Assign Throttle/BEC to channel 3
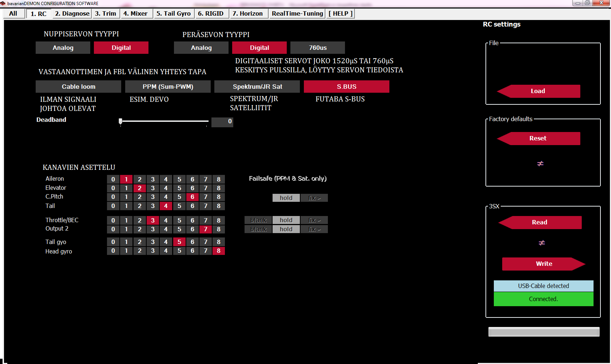 pos(153,220)
